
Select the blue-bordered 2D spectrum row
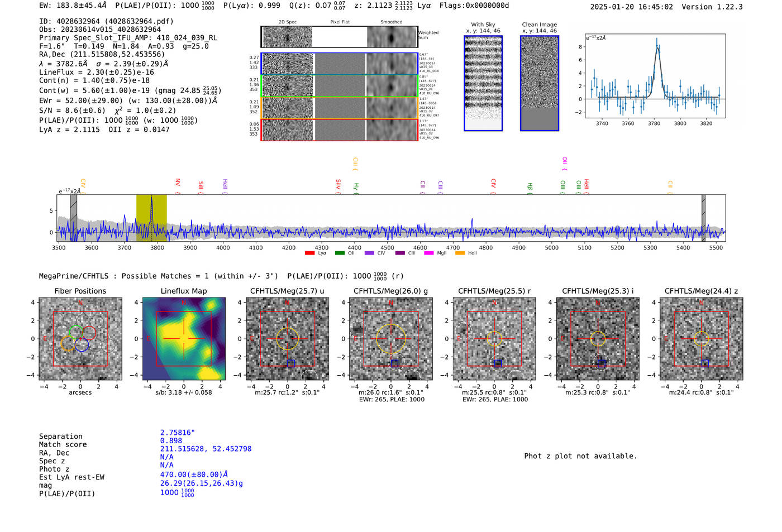pos(340,64)
